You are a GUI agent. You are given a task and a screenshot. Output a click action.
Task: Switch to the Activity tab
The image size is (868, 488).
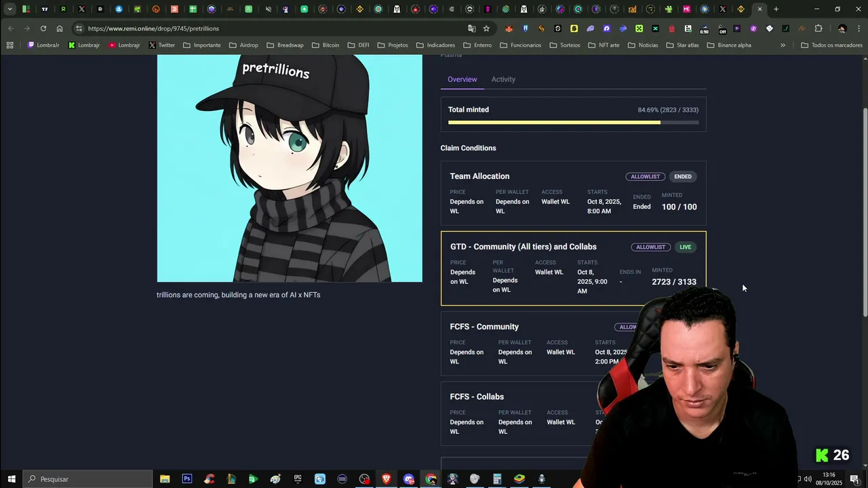click(x=503, y=79)
